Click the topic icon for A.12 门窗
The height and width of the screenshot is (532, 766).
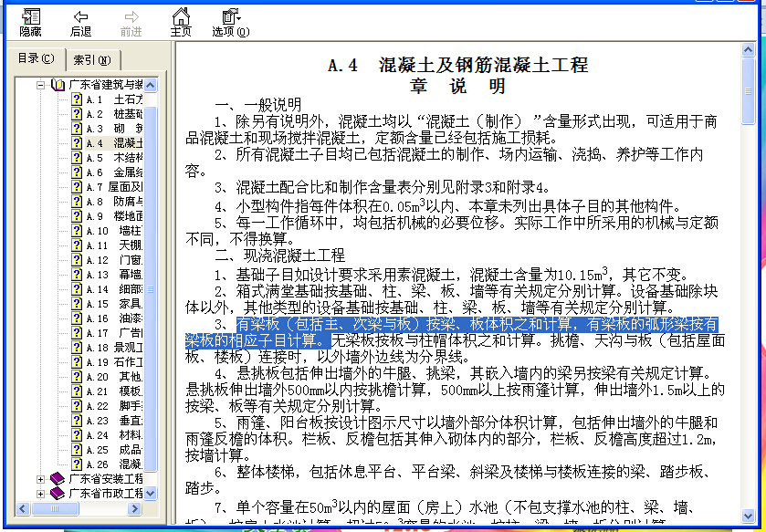[x=76, y=260]
